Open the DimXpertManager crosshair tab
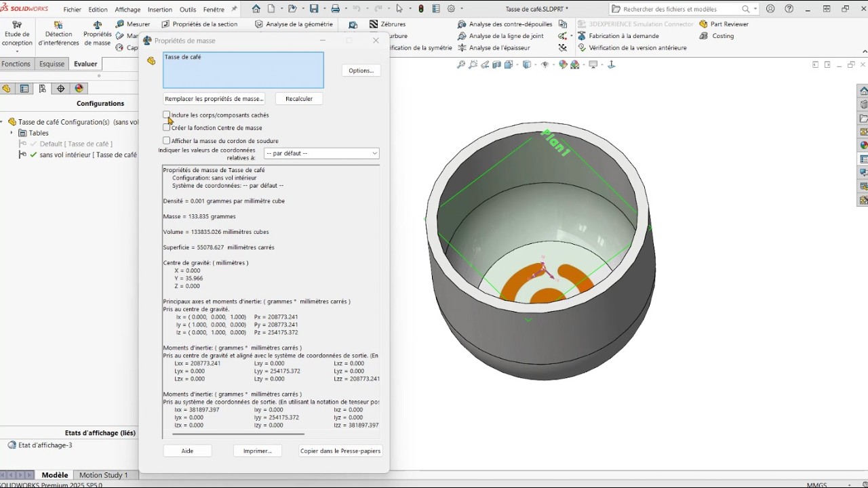868x488 pixels. point(61,89)
